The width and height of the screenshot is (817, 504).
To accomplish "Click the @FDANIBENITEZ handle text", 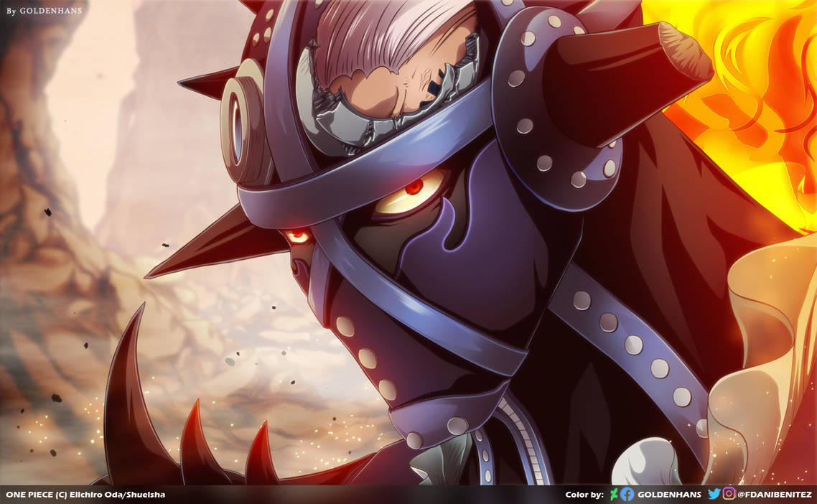I will click(x=774, y=495).
